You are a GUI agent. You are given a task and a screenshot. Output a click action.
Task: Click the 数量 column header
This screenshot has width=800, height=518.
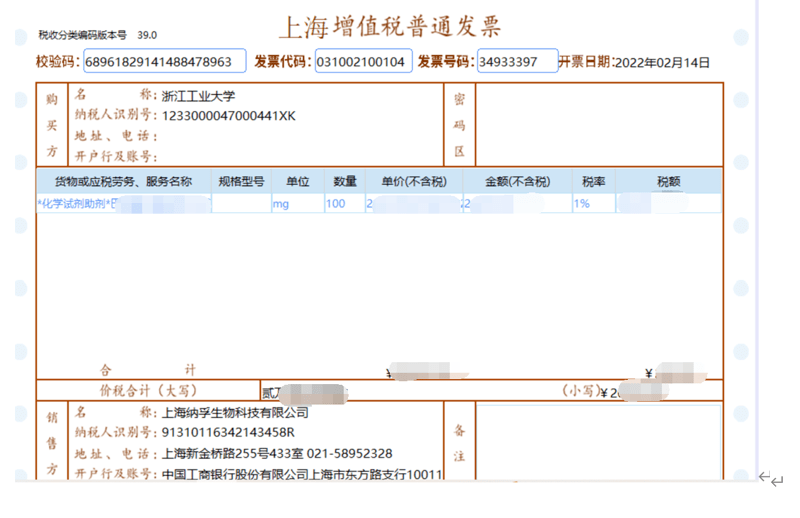345,181
